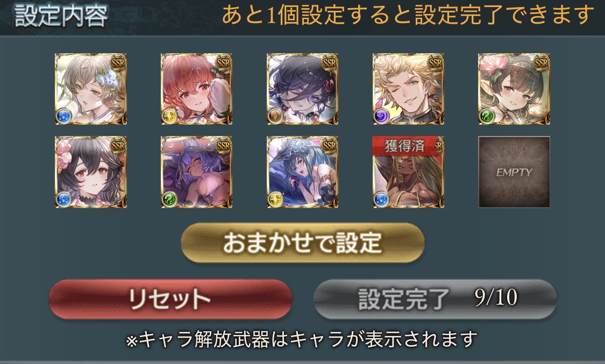Click SSR badge on silver-haired girl portrait
The image size is (605, 364).
click(118, 62)
